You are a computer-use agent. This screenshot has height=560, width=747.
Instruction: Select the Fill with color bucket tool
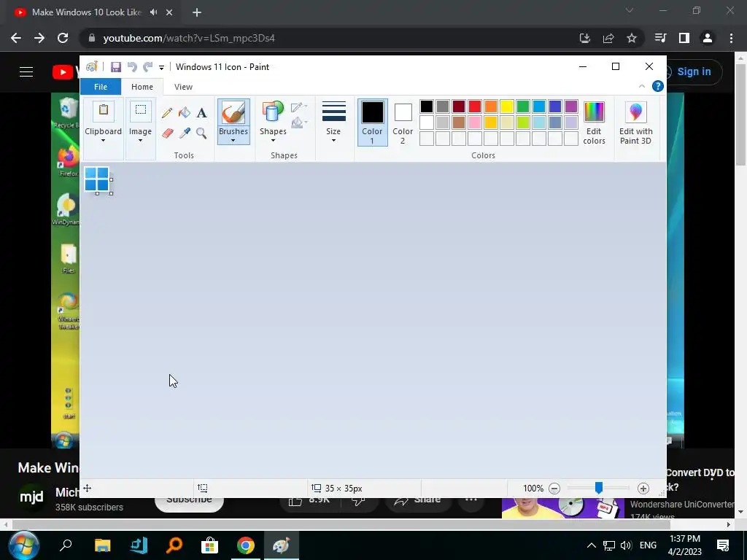pyautogui.click(x=185, y=113)
